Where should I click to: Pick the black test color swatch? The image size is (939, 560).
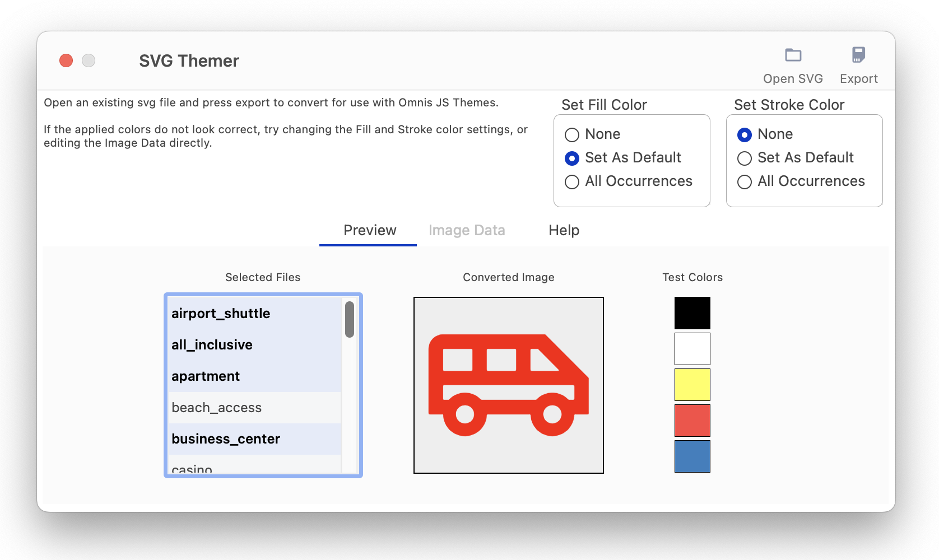(692, 313)
